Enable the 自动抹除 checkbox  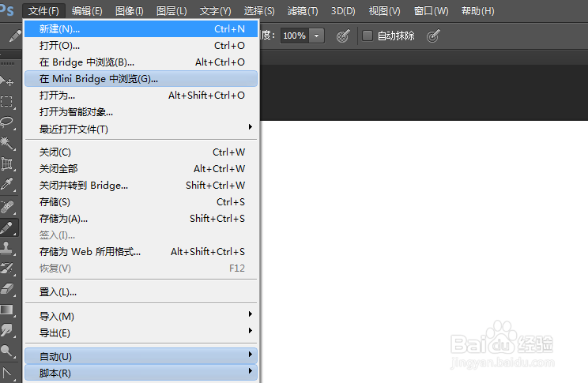pyautogui.click(x=367, y=36)
